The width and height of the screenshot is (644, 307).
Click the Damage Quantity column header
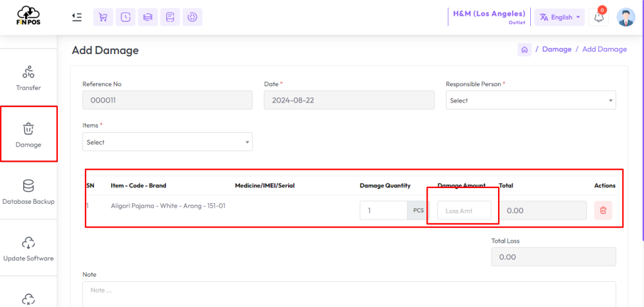[x=385, y=186]
